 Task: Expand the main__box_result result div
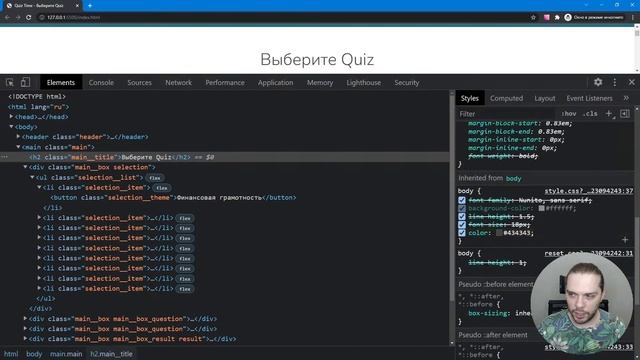click(x=25, y=339)
